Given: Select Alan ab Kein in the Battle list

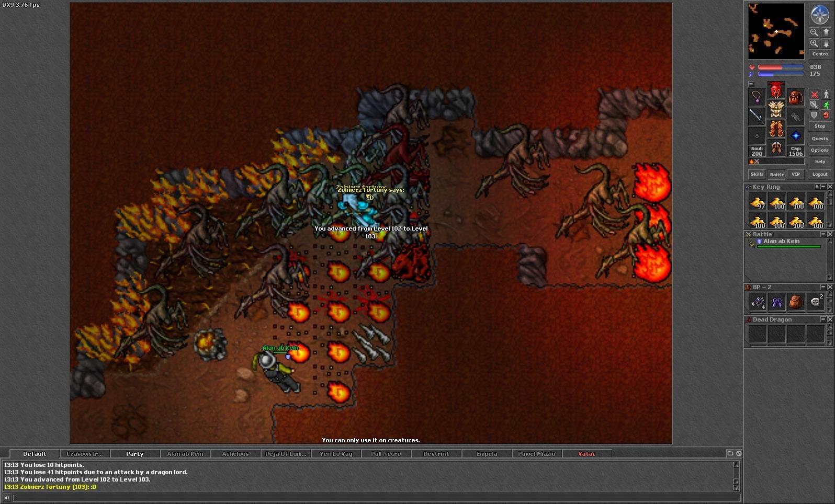Looking at the screenshot, I should [x=785, y=243].
